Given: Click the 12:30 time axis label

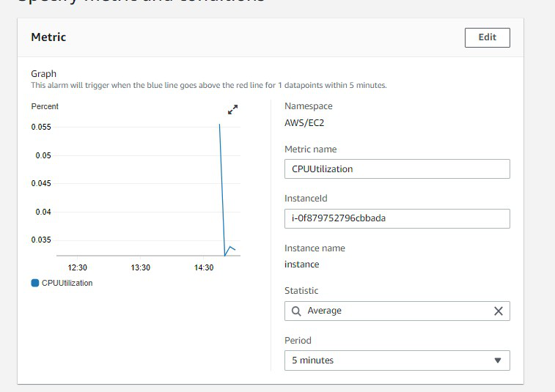Looking at the screenshot, I should [77, 267].
